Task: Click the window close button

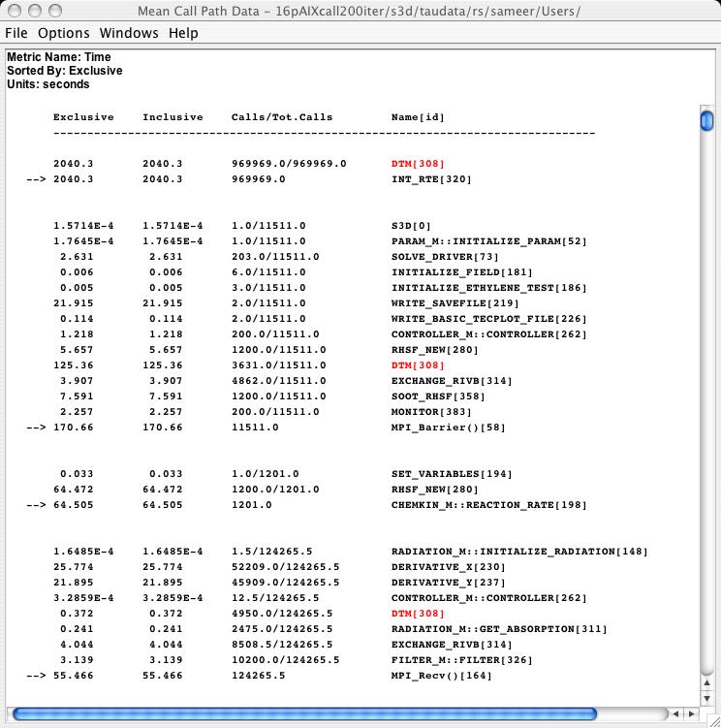Action: 15,11
